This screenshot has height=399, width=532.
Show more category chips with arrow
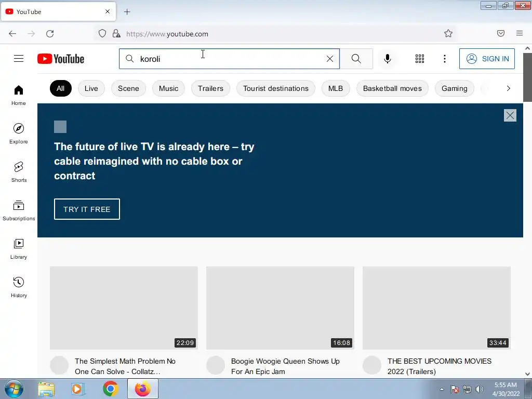click(x=508, y=88)
